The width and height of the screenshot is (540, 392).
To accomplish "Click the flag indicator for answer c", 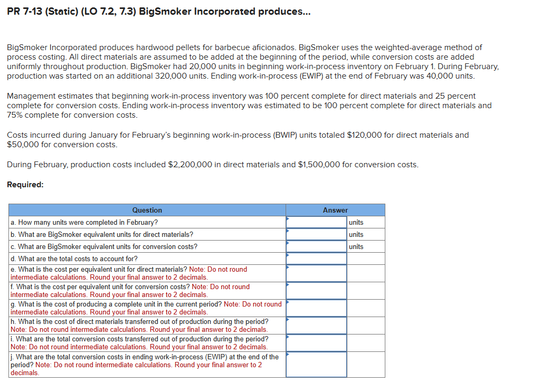I will [288, 243].
